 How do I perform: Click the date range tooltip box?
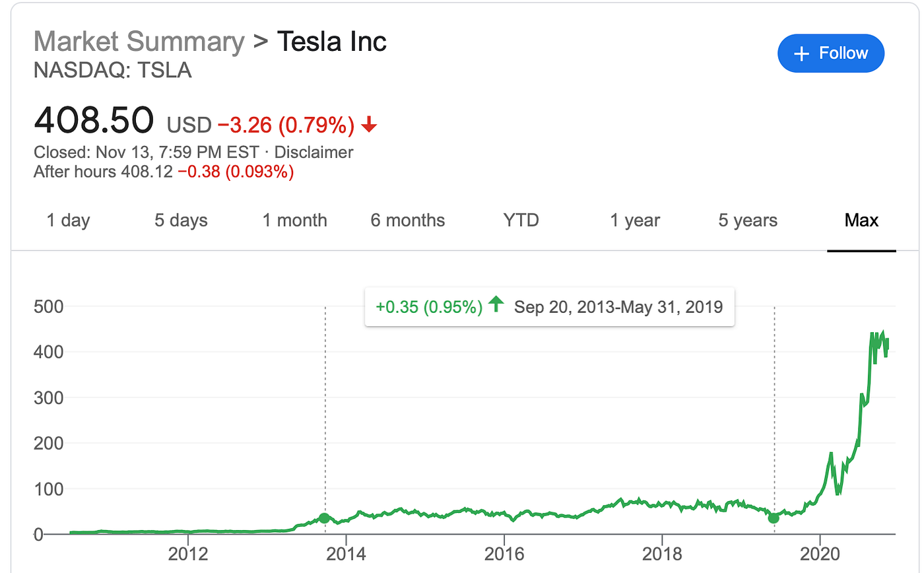pyautogui.click(x=549, y=306)
